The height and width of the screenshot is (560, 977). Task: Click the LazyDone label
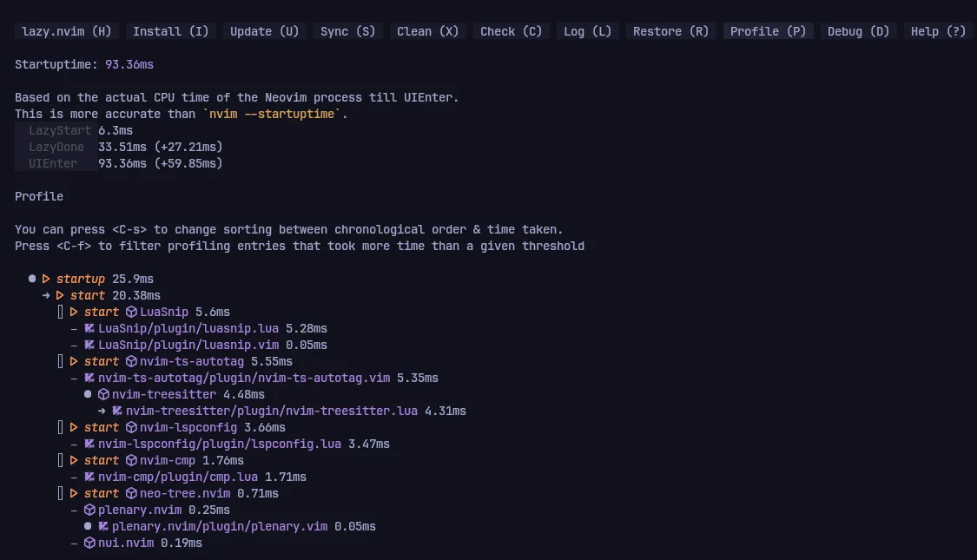pyautogui.click(x=56, y=147)
